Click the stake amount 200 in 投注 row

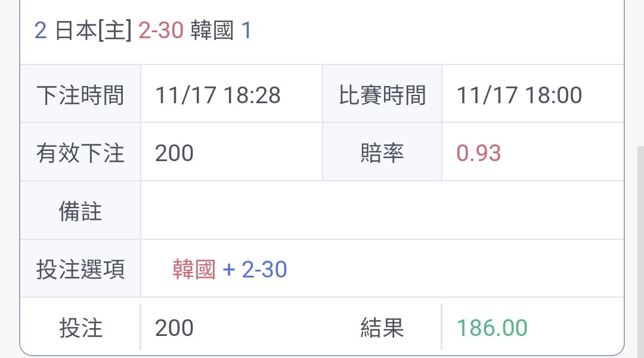coord(174,328)
